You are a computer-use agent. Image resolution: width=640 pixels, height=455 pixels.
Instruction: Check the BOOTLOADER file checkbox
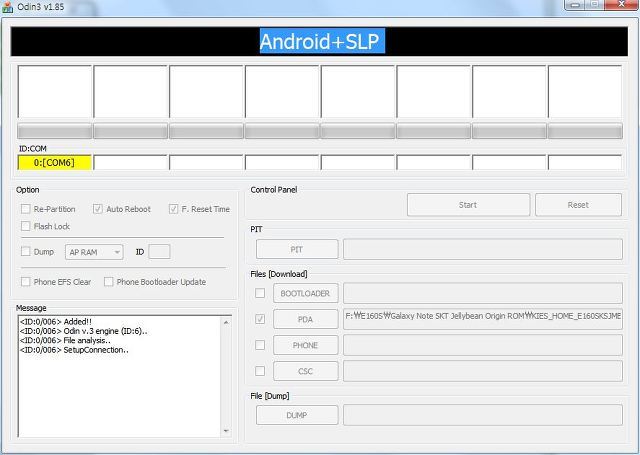click(260, 293)
